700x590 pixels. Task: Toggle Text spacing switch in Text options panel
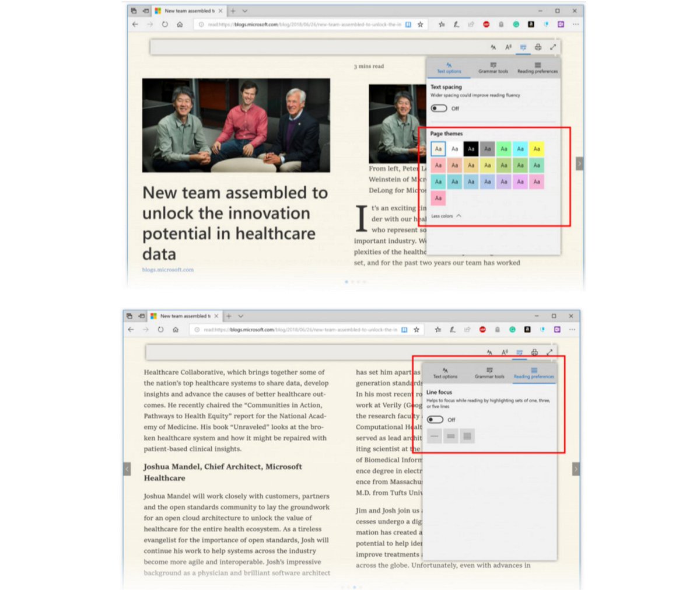(x=439, y=108)
